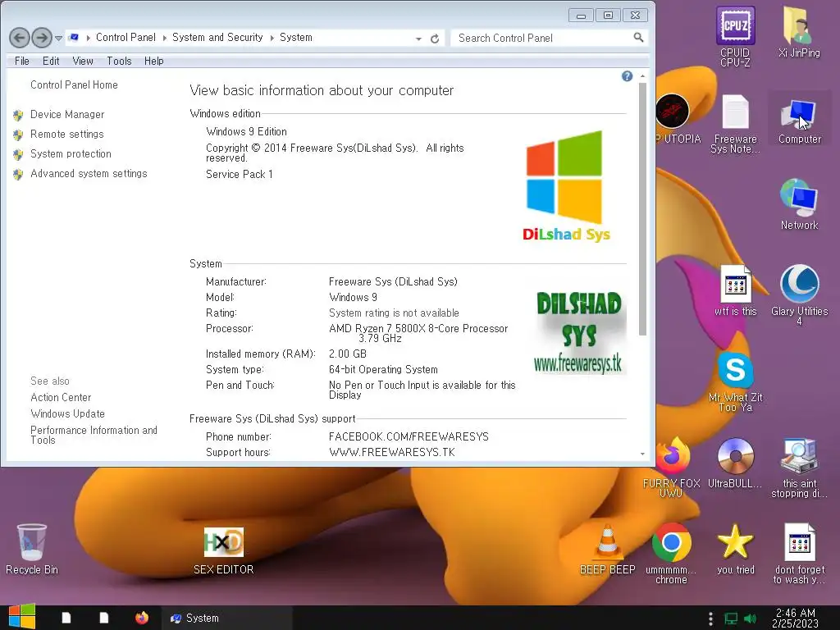The width and height of the screenshot is (840, 630).
Task: Open the Freeware Sys Note file
Action: tap(735, 123)
